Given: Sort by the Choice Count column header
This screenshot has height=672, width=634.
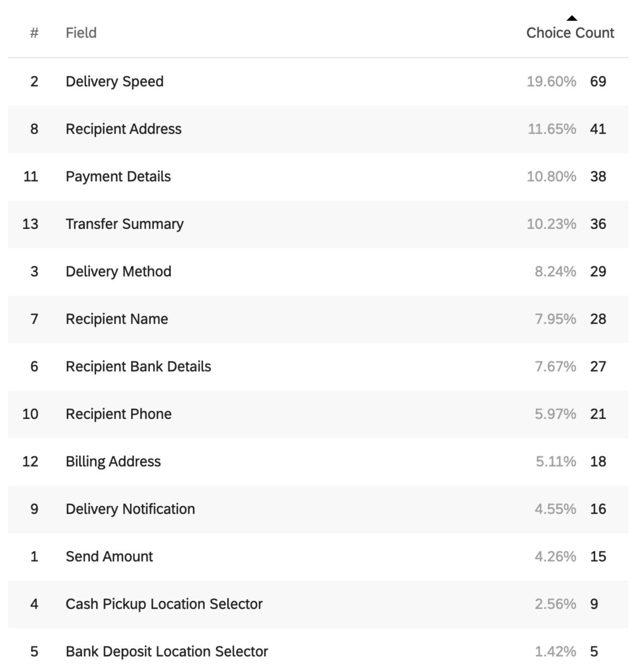Looking at the screenshot, I should tap(570, 33).
